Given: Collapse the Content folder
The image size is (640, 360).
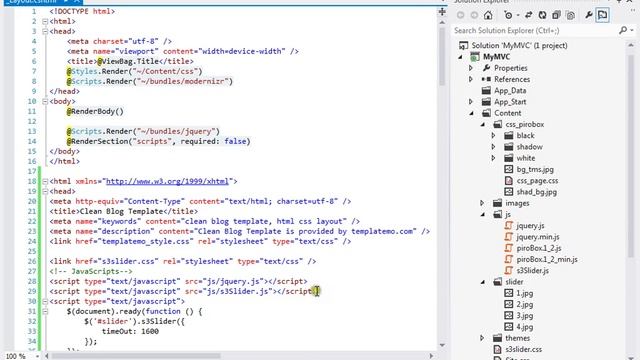Looking at the screenshot, I should (471, 113).
